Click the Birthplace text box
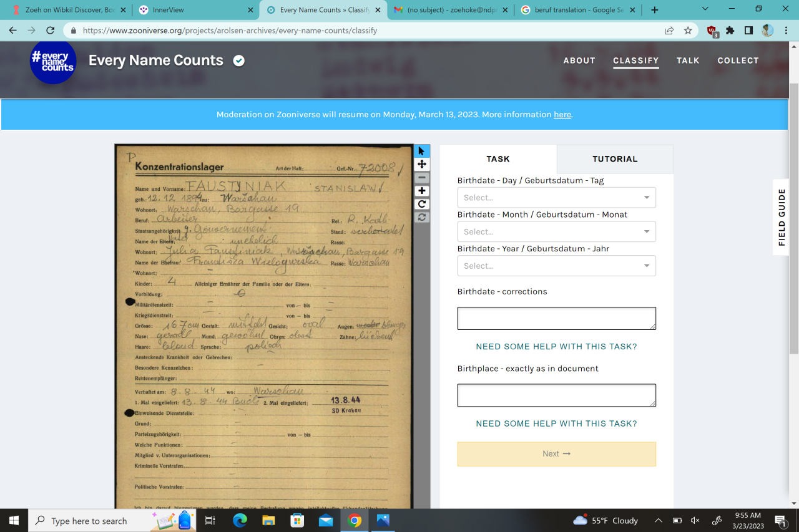799x532 pixels. pos(556,395)
